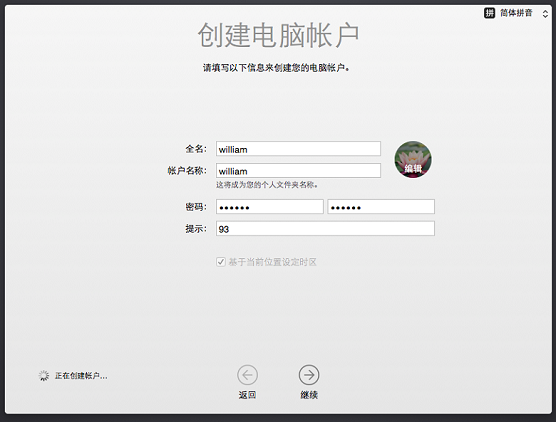Viewport: 556px width, 422px height.
Task: Click the spinning progress indicator
Action: coord(44,376)
